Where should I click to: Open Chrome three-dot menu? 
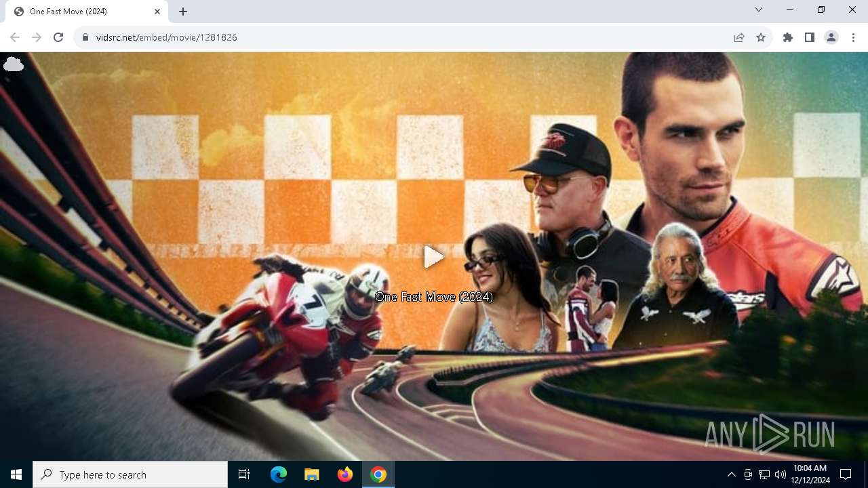[x=853, y=37]
